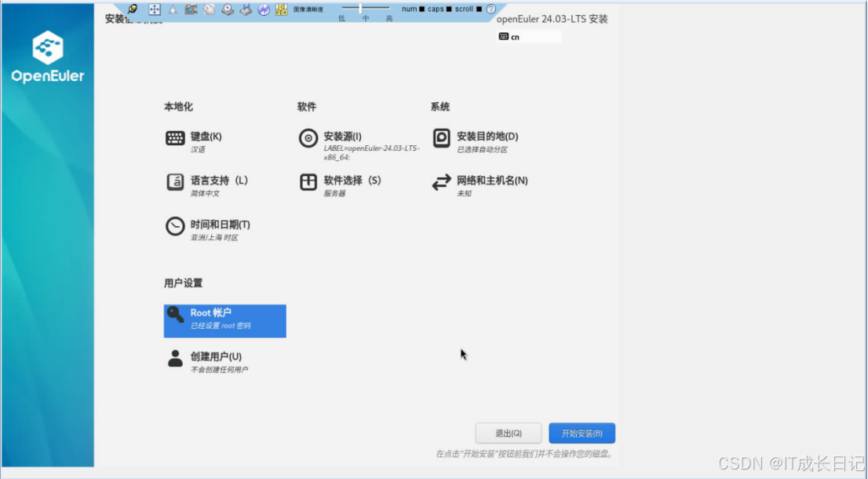Click the disc icon for 安装源(I)
This screenshot has width=868, height=479.
pos(308,138)
